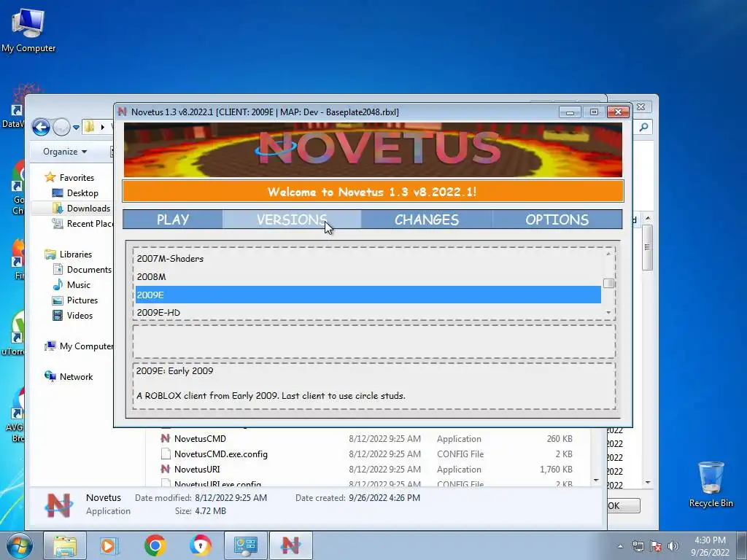Click the client list scroll up arrow
Viewport: 747px width, 560px height.
point(608,254)
